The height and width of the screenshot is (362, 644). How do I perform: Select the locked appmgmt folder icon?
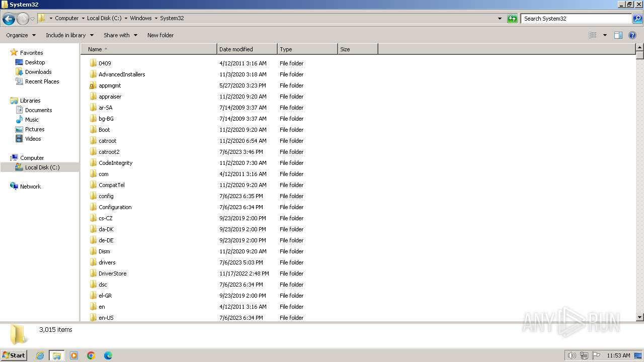(93, 85)
